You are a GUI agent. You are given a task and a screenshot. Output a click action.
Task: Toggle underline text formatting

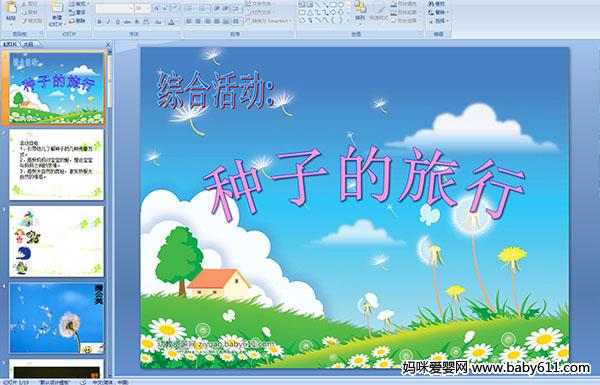[117, 22]
